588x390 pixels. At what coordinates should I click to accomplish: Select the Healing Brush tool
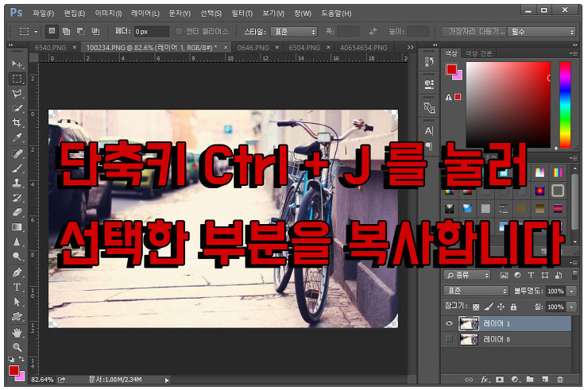[x=17, y=154]
